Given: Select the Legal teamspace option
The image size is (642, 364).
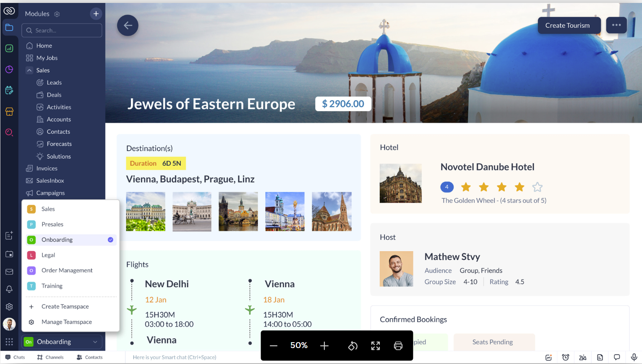Looking at the screenshot, I should [x=48, y=255].
